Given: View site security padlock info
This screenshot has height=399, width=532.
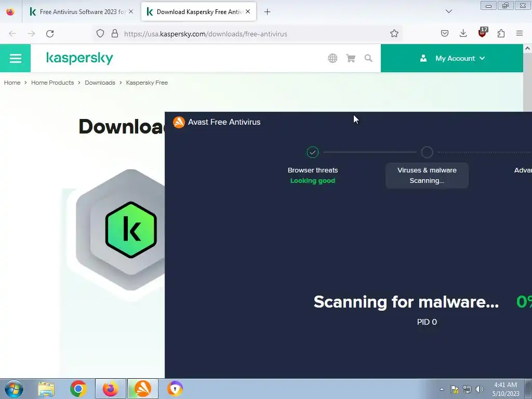Looking at the screenshot, I should click(115, 34).
